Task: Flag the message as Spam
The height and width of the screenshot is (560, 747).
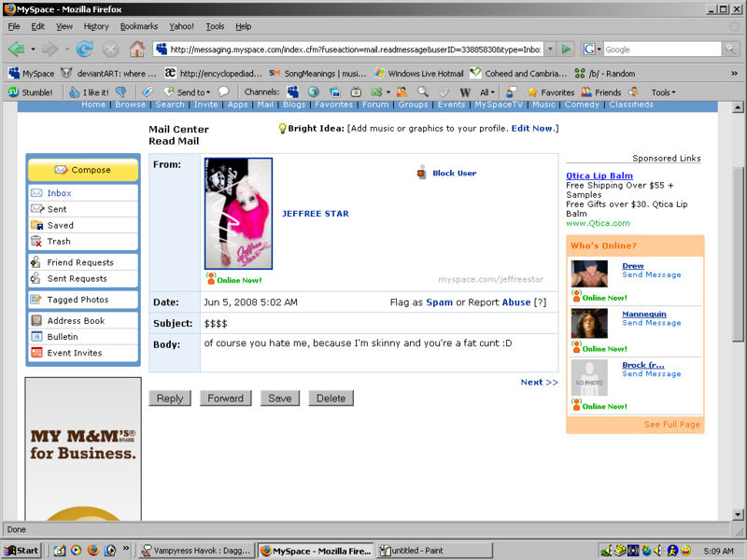Action: [439, 301]
